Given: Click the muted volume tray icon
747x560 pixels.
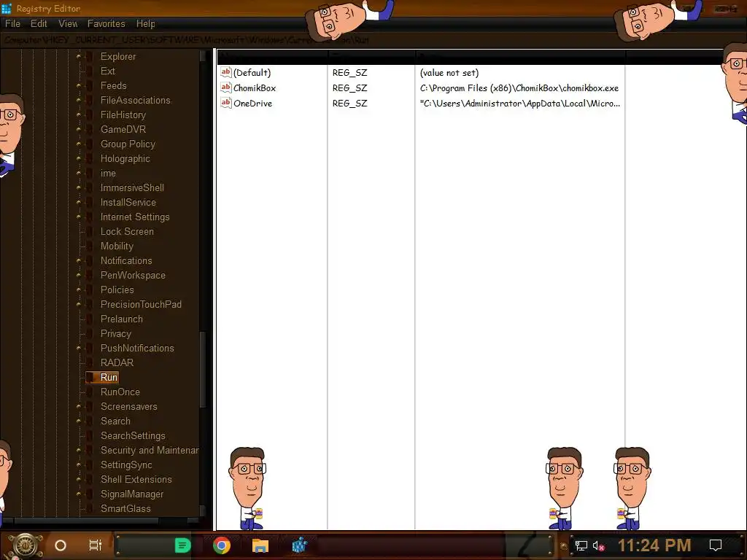Looking at the screenshot, I should point(598,545).
